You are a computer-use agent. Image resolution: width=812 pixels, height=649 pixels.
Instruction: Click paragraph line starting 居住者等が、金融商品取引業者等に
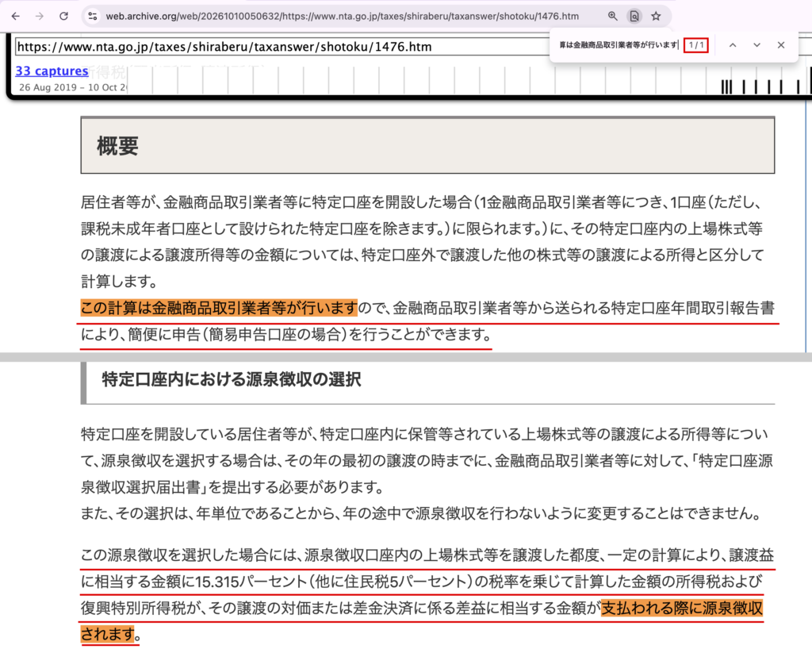click(x=421, y=202)
